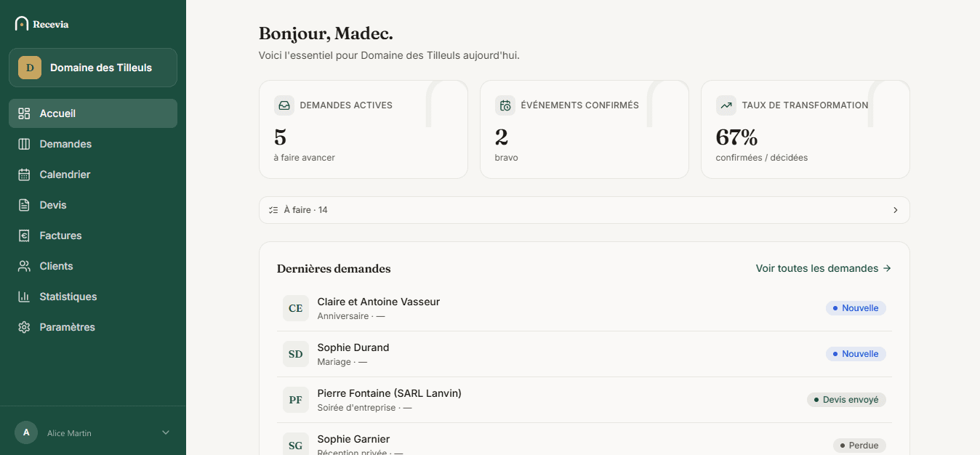The height and width of the screenshot is (455, 980).
Task: Click the Recevia brand name text
Action: click(51, 24)
